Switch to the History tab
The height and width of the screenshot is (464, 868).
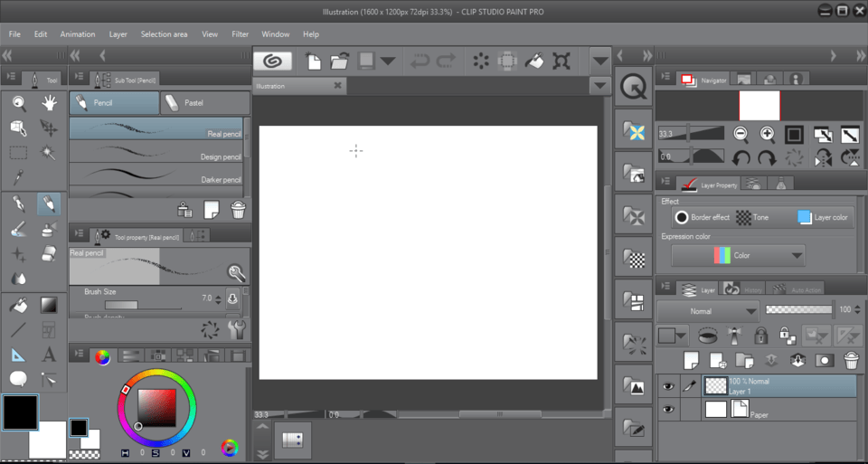point(746,289)
